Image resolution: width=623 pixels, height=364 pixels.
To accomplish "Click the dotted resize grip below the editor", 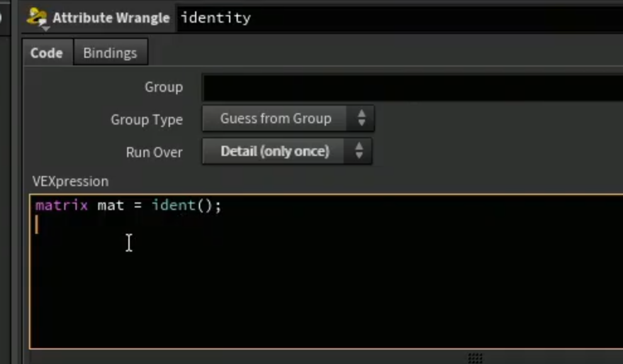I will point(475,358).
